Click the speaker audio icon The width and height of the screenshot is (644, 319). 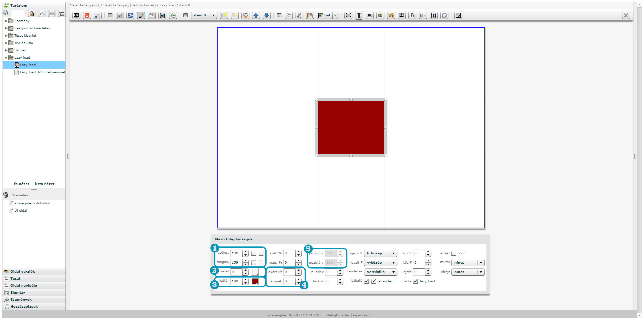click(x=423, y=15)
